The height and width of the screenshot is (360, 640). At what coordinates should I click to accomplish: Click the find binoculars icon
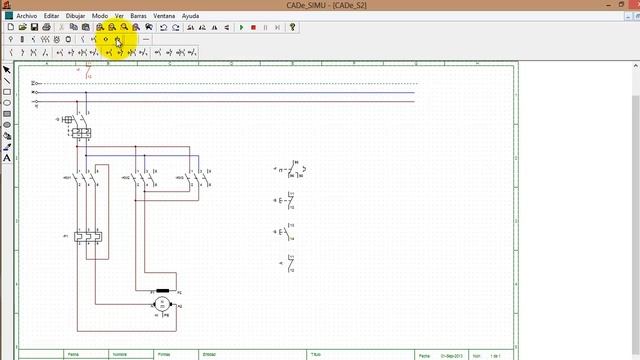click(x=149, y=27)
